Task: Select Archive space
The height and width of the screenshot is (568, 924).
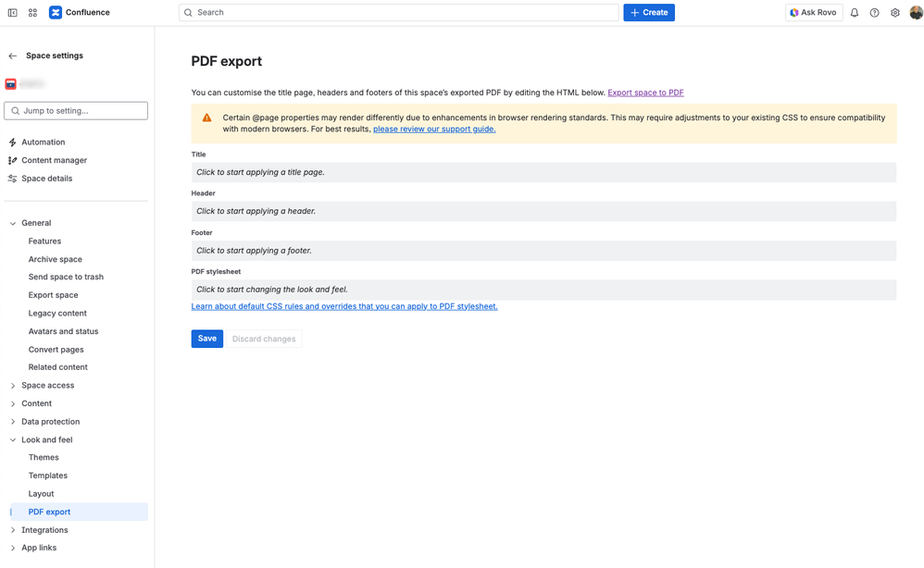Action: pyautogui.click(x=56, y=260)
